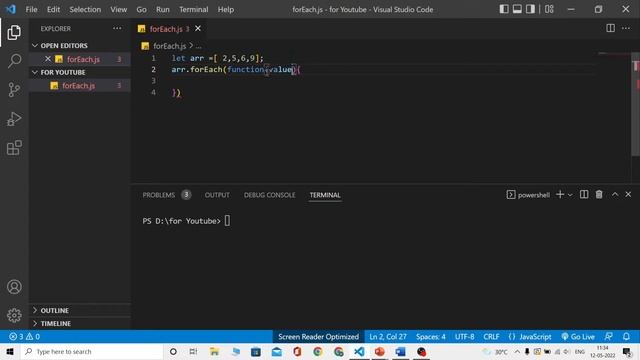Toggle the primary side bar visibility
This screenshot has height=360, width=640.
[x=504, y=9]
